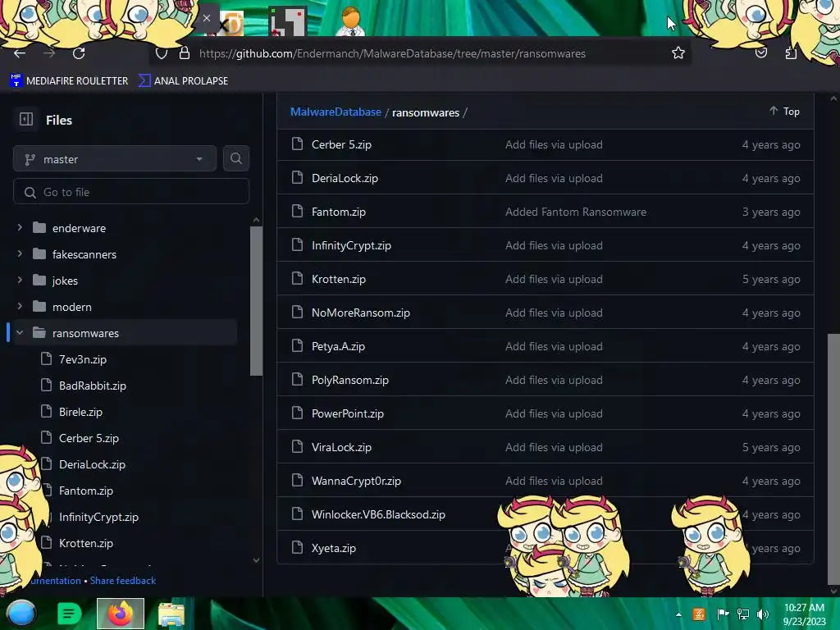Close the current browser tab
840x630 pixels.
(206, 18)
